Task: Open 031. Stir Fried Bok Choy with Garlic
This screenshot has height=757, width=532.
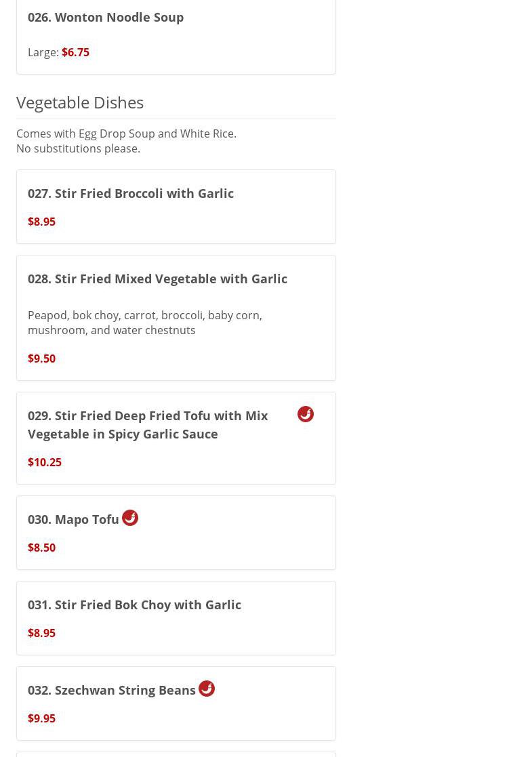Action: tap(134, 605)
